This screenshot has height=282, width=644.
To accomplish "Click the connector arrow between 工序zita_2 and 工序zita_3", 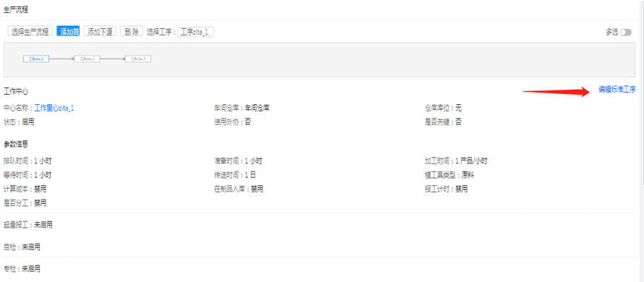I will click(x=113, y=59).
